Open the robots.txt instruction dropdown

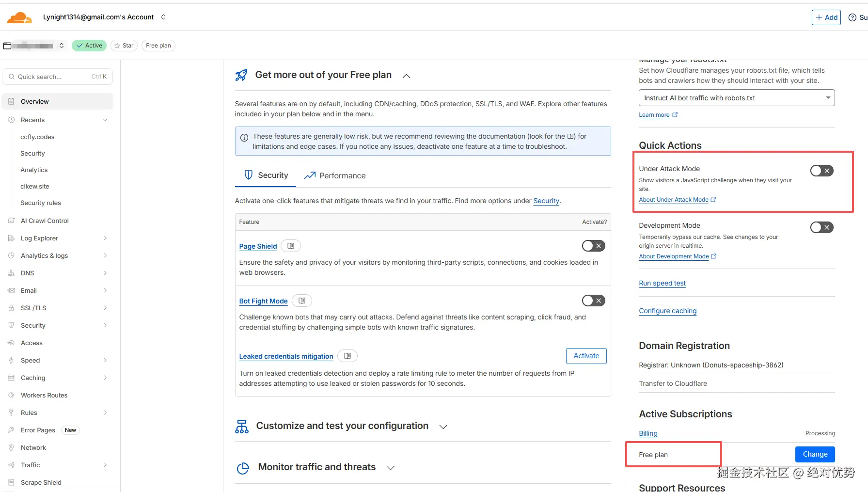[736, 98]
